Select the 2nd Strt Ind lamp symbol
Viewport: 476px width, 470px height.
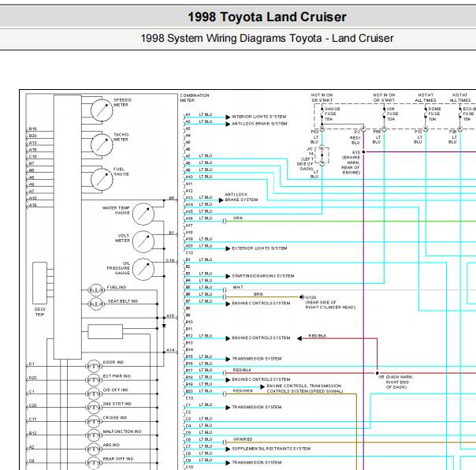[94, 408]
